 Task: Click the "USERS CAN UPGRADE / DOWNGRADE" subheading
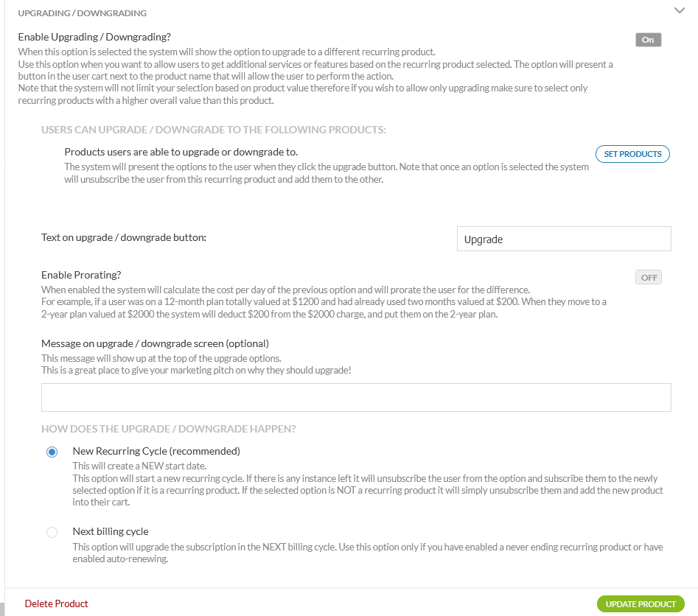tap(214, 130)
